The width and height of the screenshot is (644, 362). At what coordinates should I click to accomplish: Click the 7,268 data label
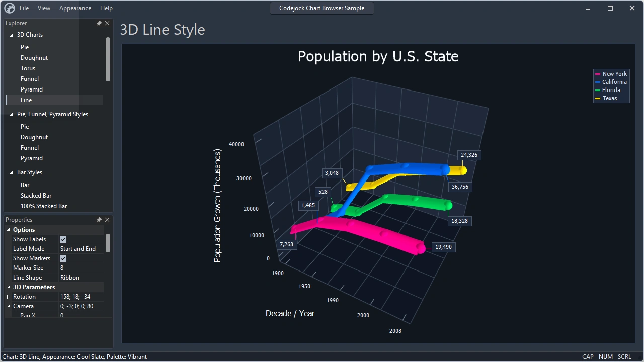[x=286, y=244]
